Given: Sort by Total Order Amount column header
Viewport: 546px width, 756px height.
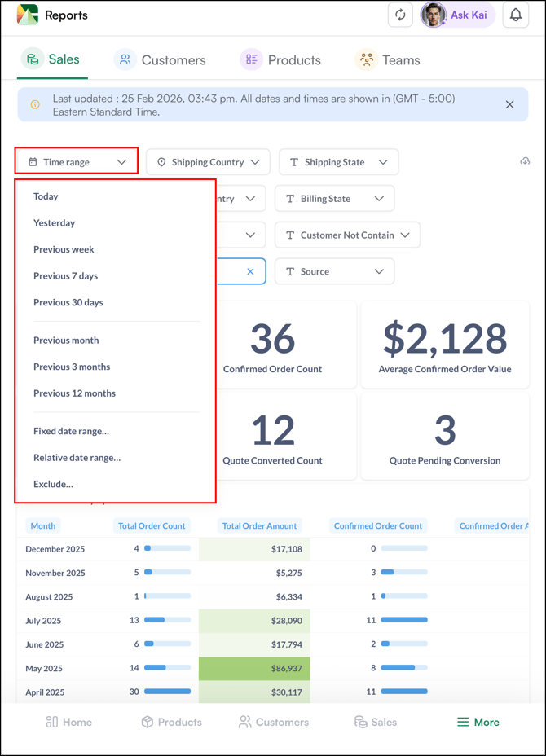Looking at the screenshot, I should pos(259,525).
